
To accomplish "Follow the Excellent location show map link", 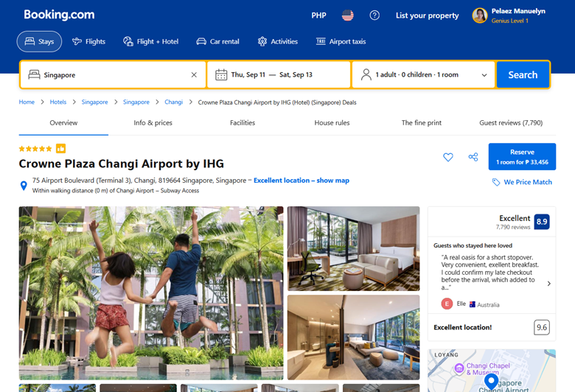I will (x=301, y=181).
